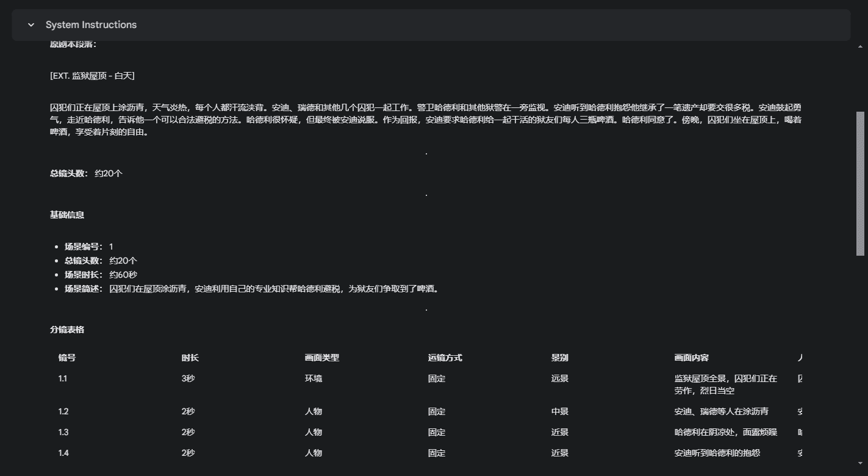Viewport: 868px width, 476px height.
Task: Click the '场景简述' bullet item
Action: click(x=252, y=289)
